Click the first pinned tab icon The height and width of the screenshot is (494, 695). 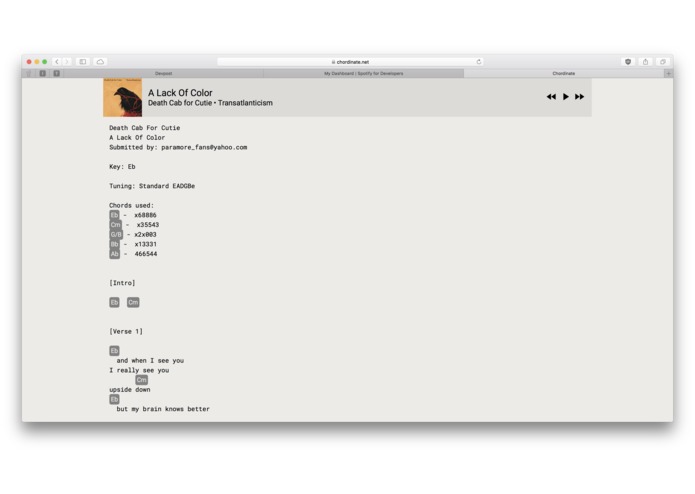(29, 74)
